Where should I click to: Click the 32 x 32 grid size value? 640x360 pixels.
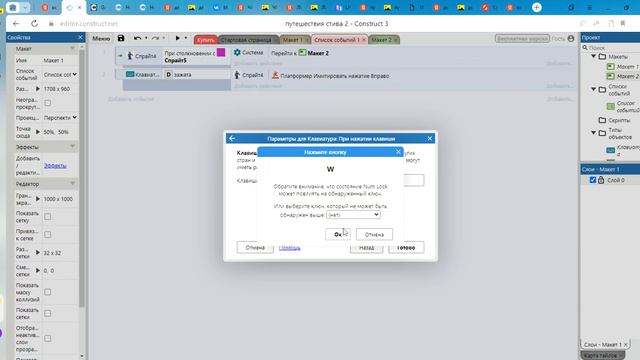pos(52,253)
